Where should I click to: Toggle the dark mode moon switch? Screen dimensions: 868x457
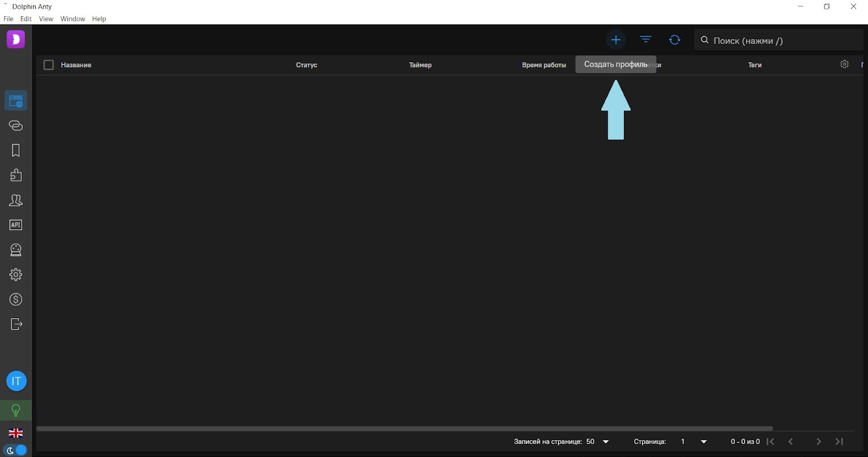click(15, 450)
